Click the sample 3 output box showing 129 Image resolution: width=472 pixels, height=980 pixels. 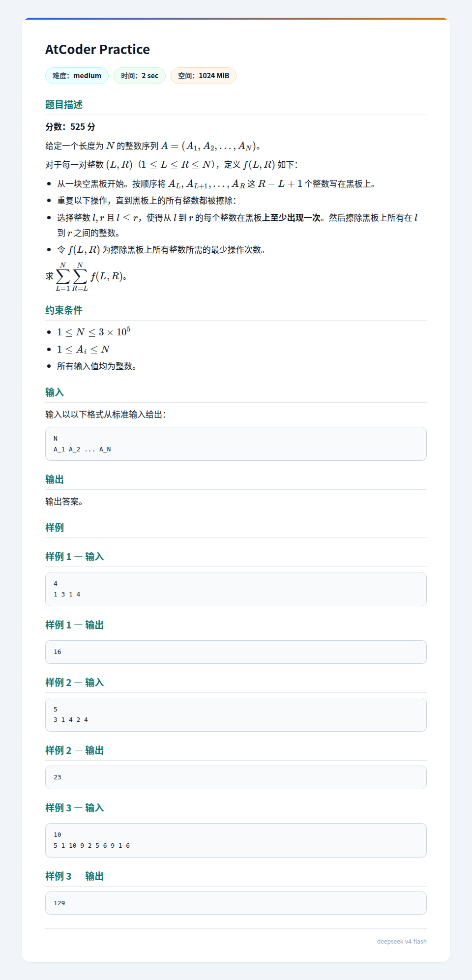pos(236,903)
